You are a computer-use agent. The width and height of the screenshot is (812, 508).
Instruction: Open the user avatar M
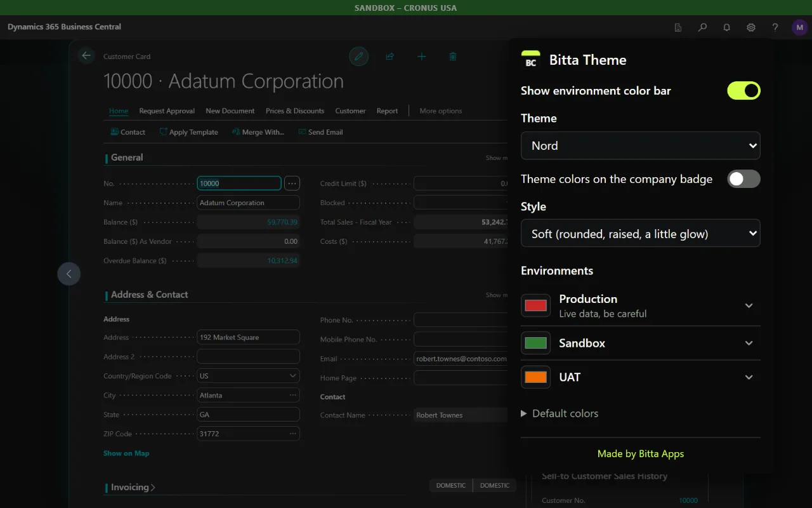click(799, 27)
